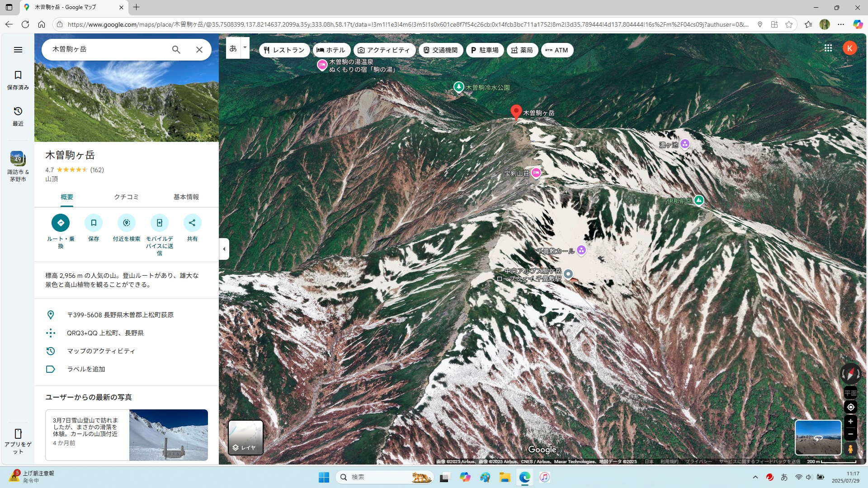The height and width of the screenshot is (488, 868).
Task: Click the 保存 bookmark icon
Action: [94, 223]
